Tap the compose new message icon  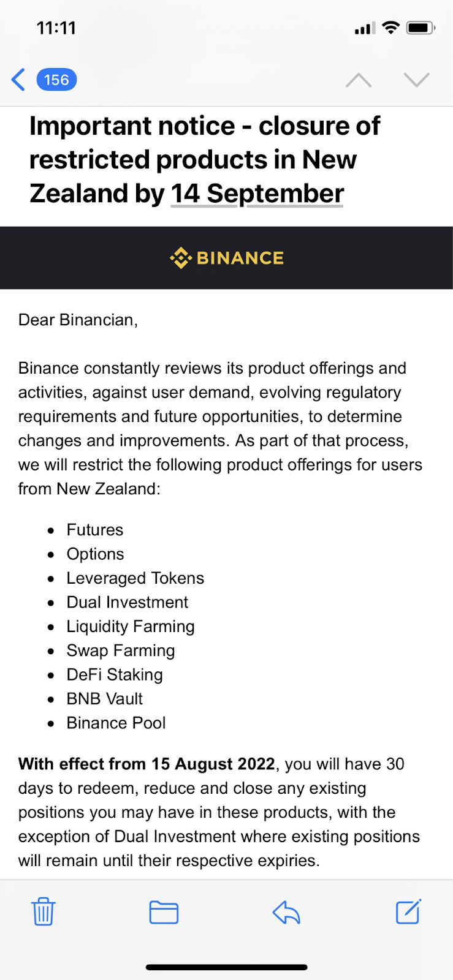click(408, 911)
